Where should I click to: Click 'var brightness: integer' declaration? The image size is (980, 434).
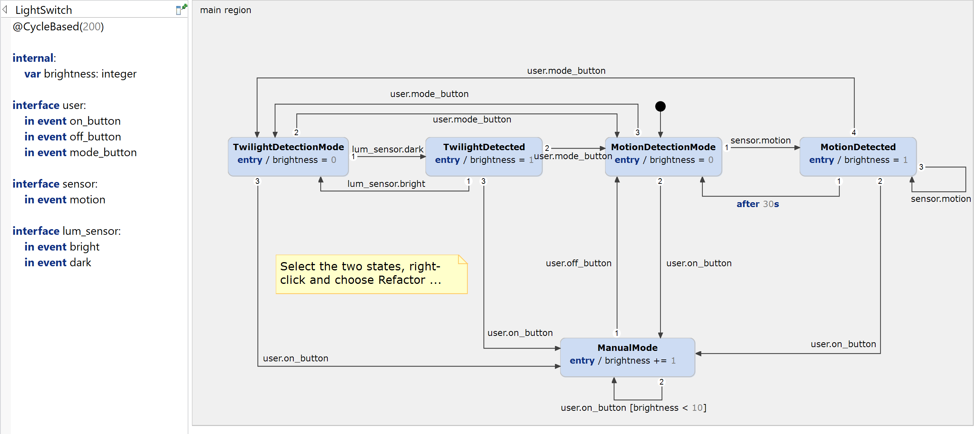(80, 74)
